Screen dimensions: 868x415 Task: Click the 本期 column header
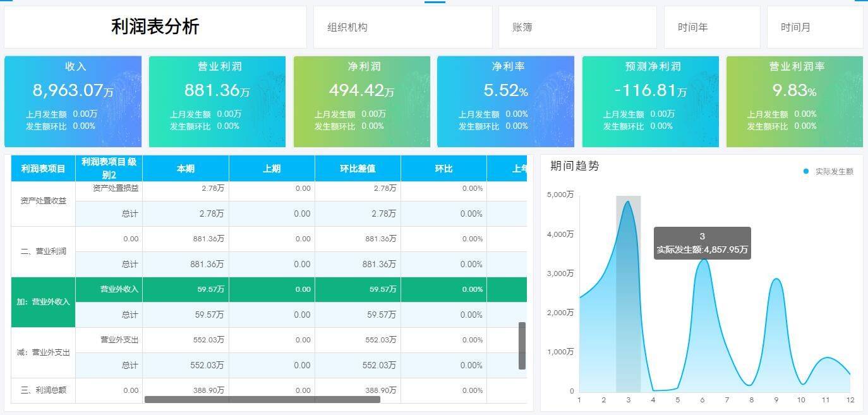[186, 168]
